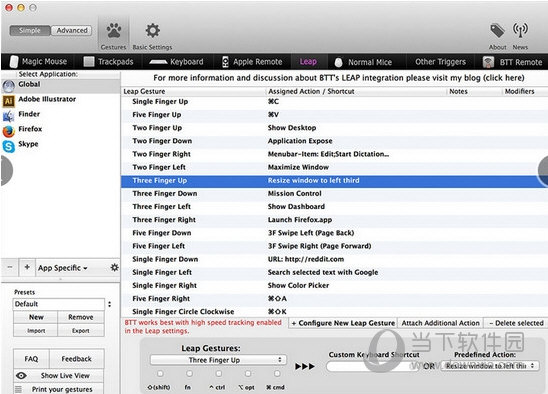Switch to Other Triggers tab

point(440,62)
